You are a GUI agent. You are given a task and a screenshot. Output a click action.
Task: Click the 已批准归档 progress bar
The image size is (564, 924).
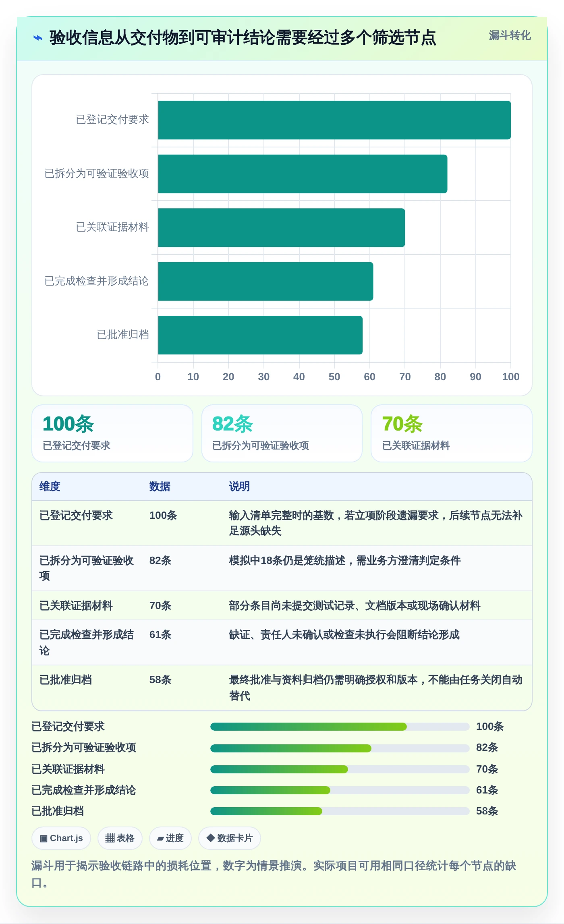[340, 811]
